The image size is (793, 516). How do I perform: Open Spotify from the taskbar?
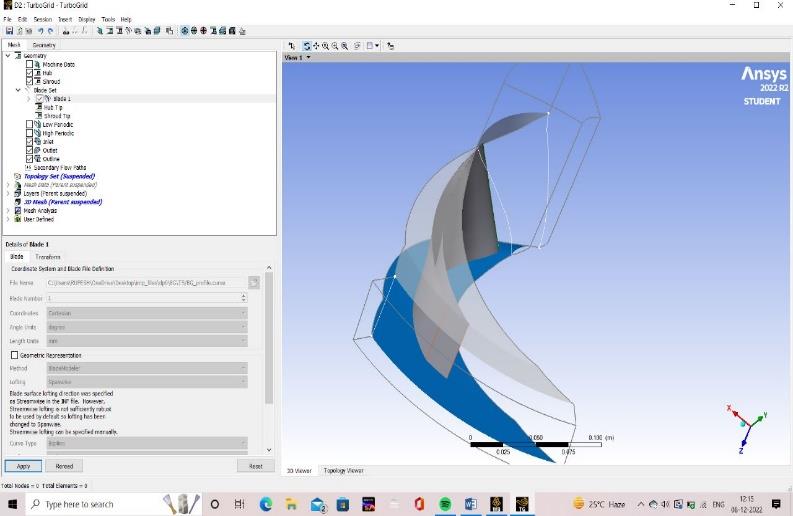445,504
